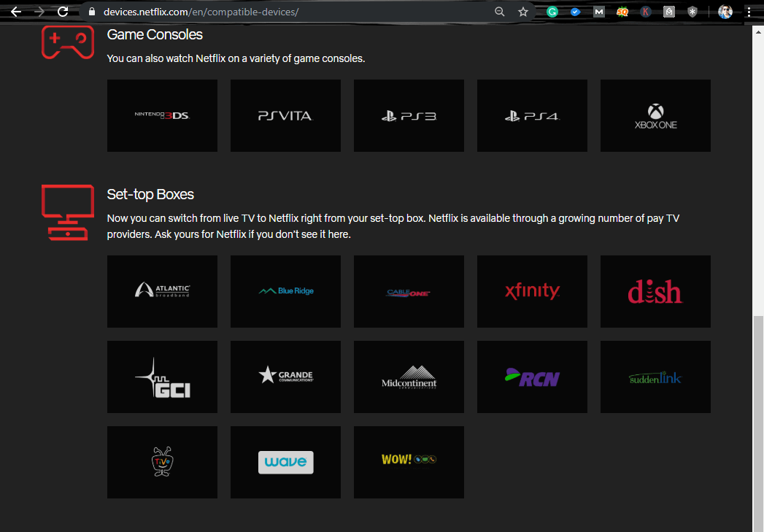The image size is (764, 532).
Task: Open the Gmail extension icon
Action: pos(598,11)
